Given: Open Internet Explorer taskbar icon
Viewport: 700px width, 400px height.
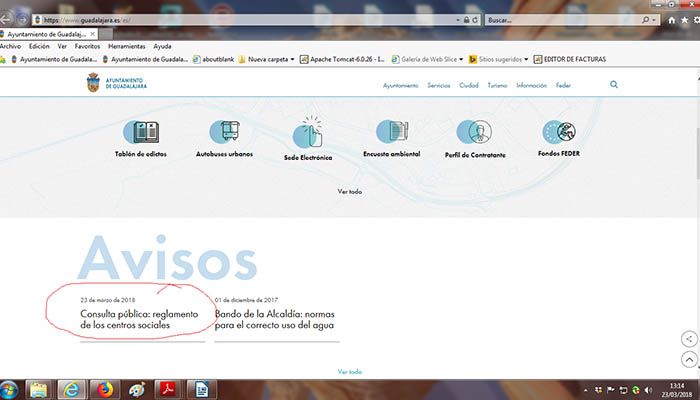Looking at the screenshot, I should pos(71,390).
